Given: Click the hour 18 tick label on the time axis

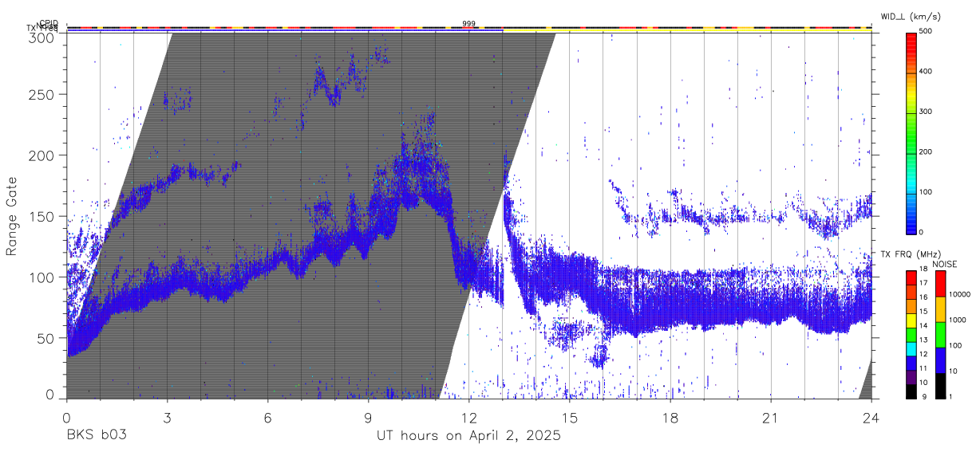Looking at the screenshot, I should (670, 417).
